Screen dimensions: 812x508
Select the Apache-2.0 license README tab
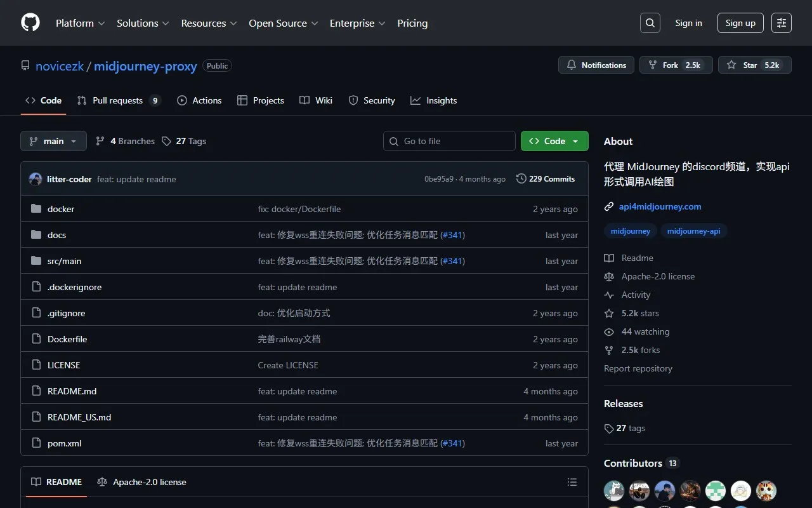click(142, 482)
